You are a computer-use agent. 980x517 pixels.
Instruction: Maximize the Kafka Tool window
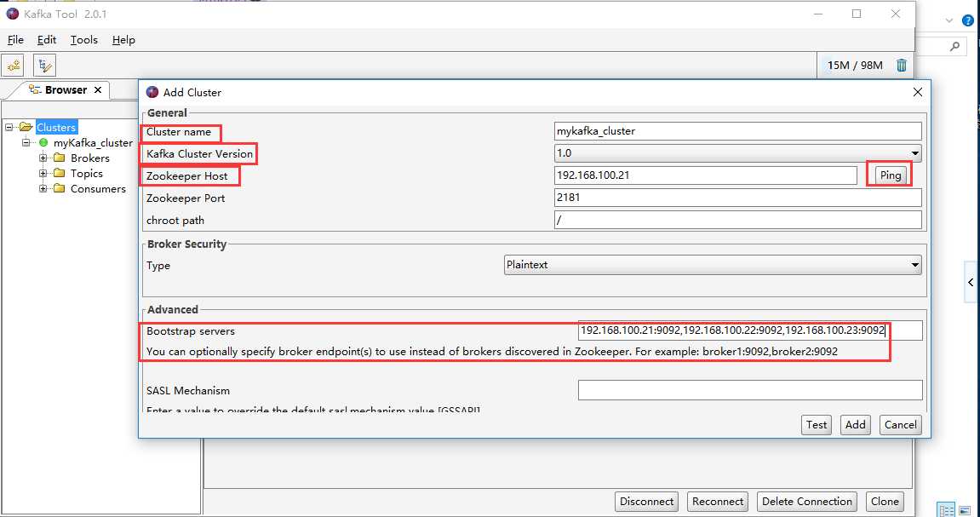point(857,14)
